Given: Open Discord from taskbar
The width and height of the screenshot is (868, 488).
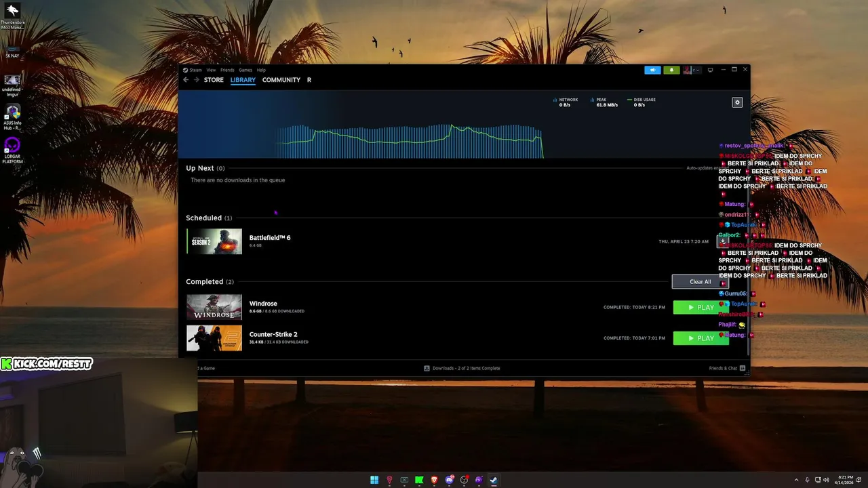Looking at the screenshot, I should tap(449, 480).
